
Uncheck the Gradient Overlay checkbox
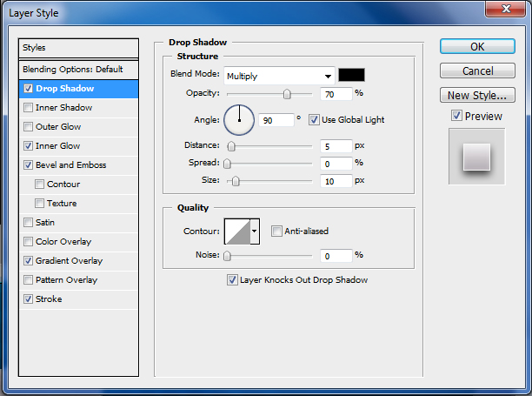point(28,261)
